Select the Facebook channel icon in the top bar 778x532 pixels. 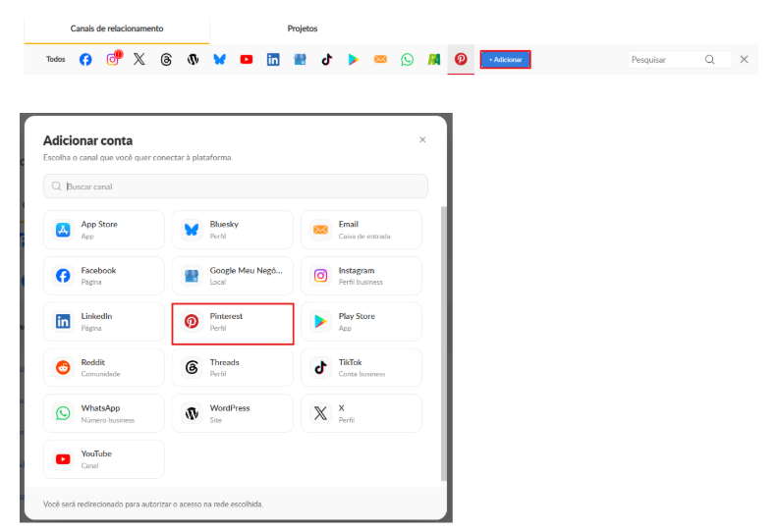point(85,60)
